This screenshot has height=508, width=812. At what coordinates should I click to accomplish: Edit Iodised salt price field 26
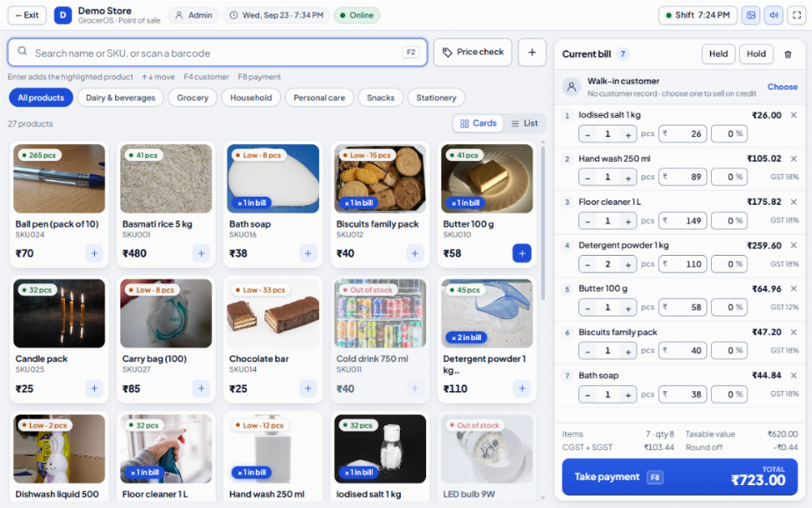pos(683,134)
